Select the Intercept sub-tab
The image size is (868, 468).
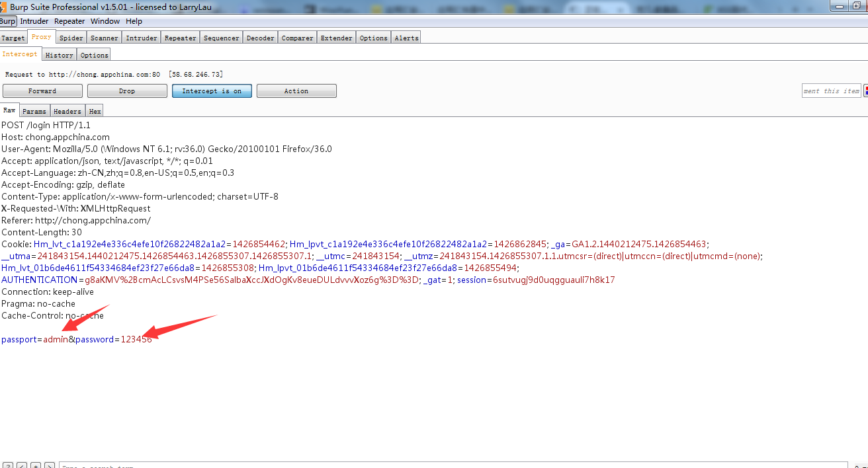point(20,54)
